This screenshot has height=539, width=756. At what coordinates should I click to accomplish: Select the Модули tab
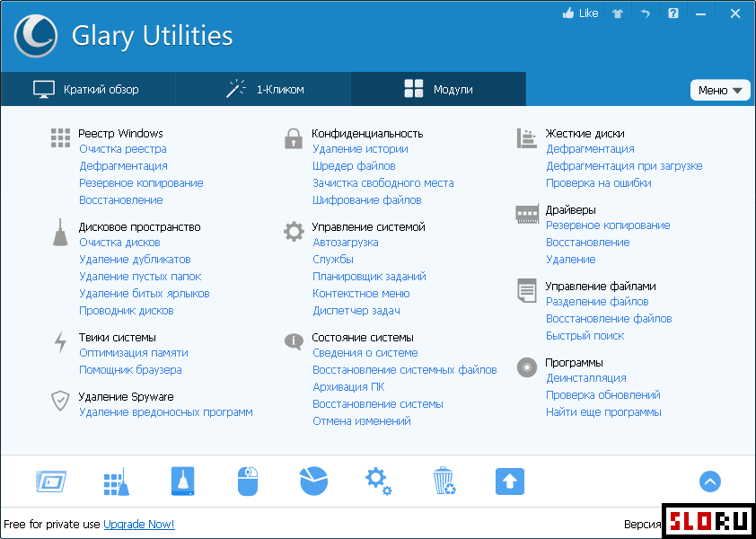(x=438, y=89)
